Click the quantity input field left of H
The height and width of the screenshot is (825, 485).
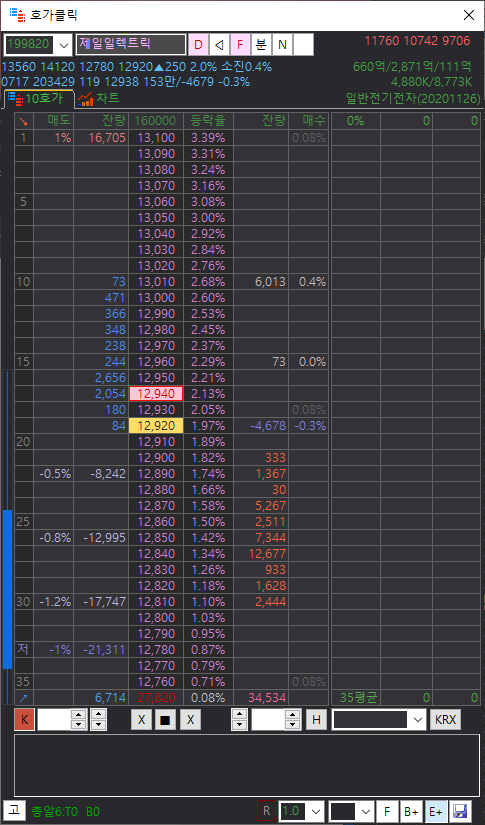pyautogui.click(x=268, y=720)
